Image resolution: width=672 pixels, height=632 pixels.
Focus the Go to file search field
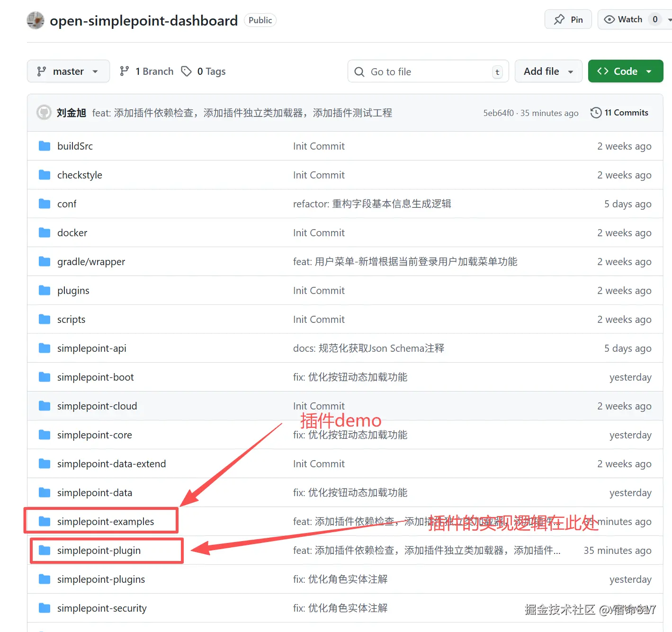[x=428, y=71]
